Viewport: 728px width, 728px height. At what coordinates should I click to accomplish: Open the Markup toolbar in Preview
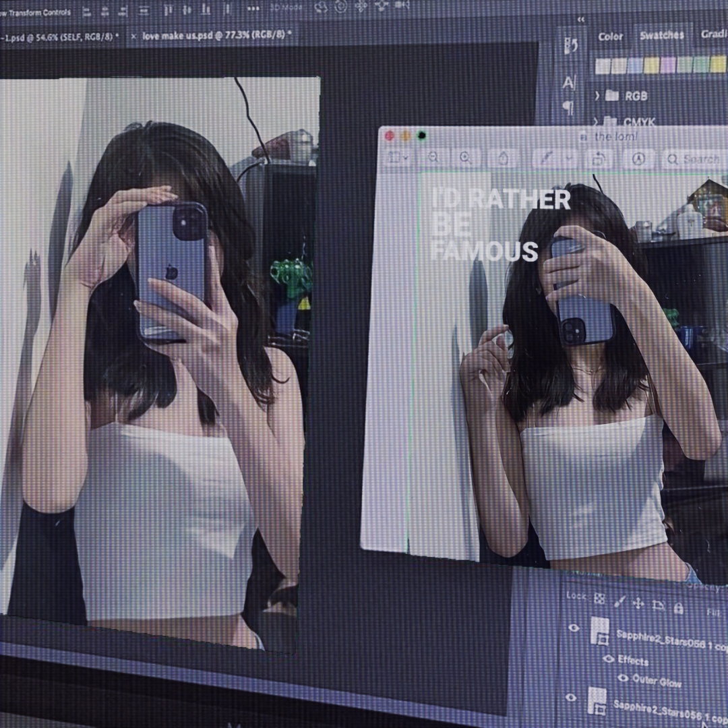638,159
